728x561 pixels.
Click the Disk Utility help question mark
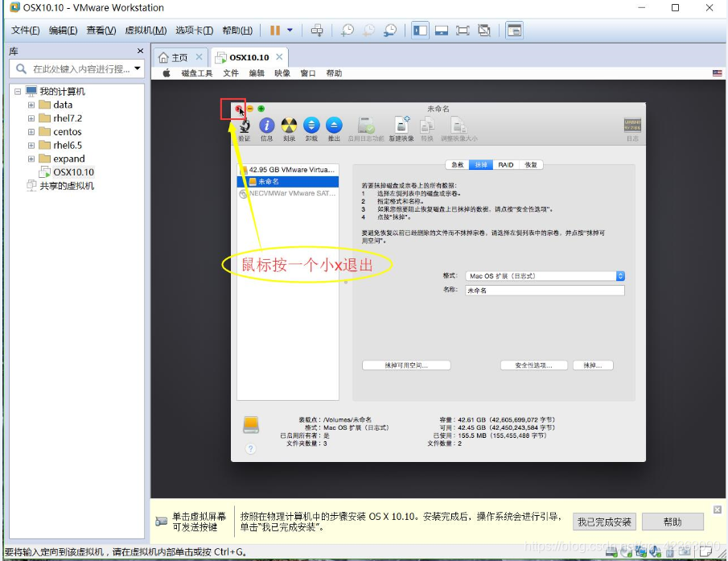click(250, 448)
